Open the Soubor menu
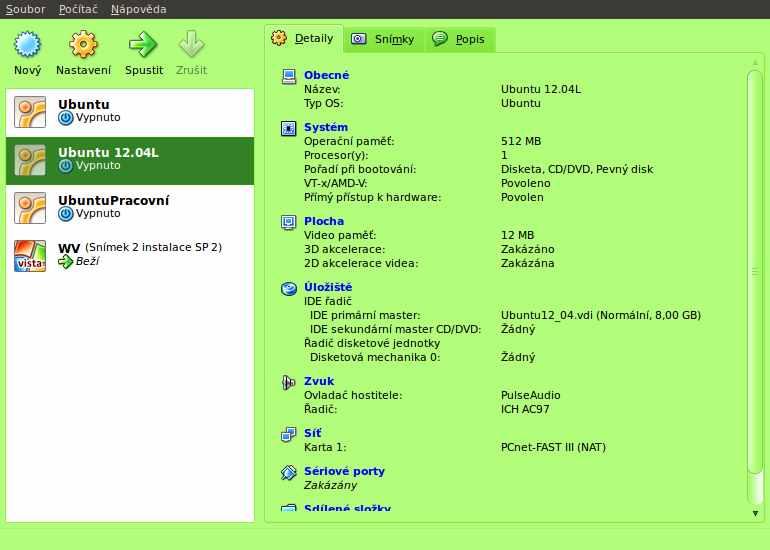This screenshot has width=770, height=550. tap(26, 9)
